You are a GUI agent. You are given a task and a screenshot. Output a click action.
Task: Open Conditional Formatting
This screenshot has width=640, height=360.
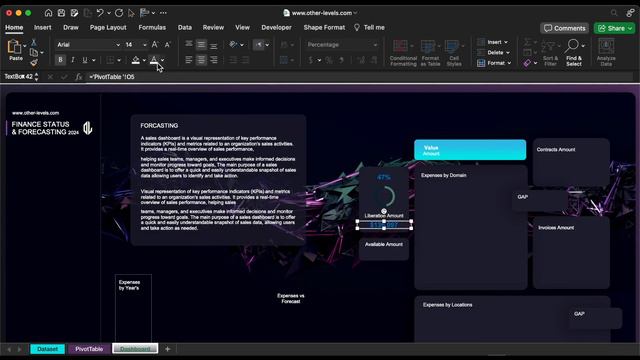pos(403,53)
